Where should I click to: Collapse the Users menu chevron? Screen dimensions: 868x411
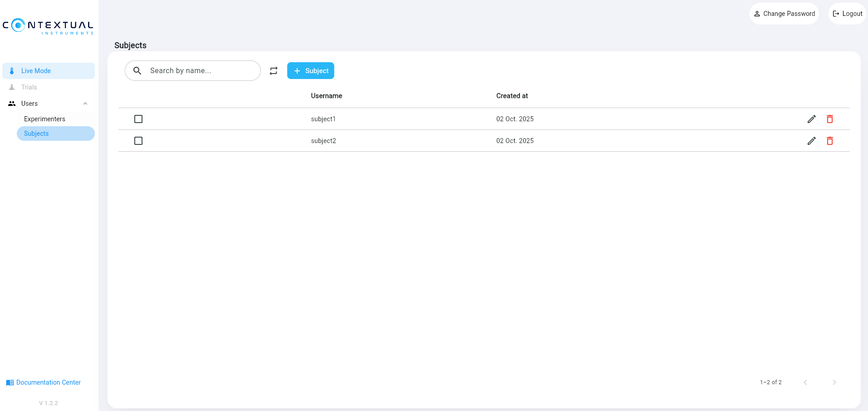pos(85,104)
